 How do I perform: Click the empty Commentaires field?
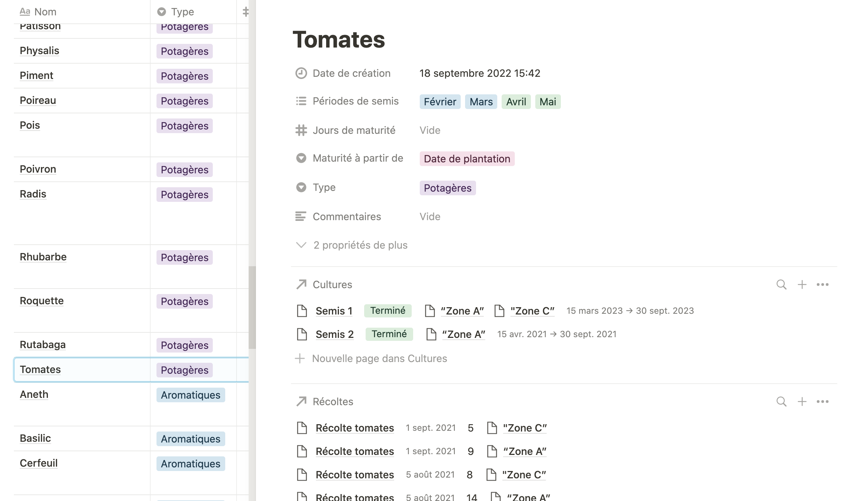(430, 216)
